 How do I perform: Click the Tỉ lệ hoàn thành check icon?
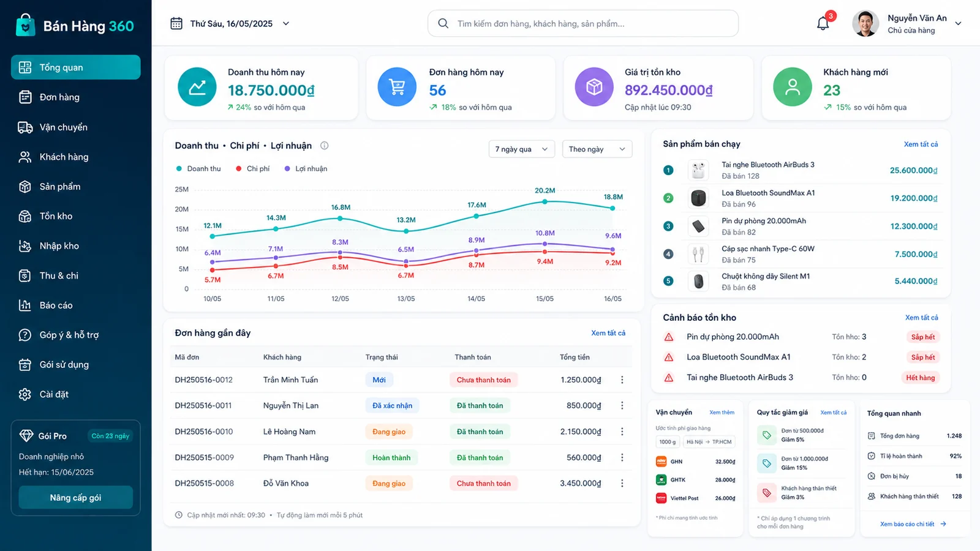click(x=871, y=456)
